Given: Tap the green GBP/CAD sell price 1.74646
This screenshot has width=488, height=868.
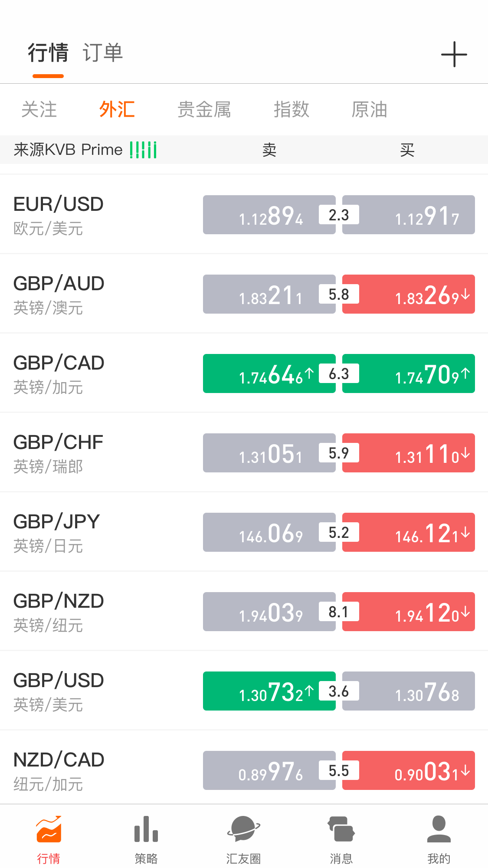Looking at the screenshot, I should [269, 374].
